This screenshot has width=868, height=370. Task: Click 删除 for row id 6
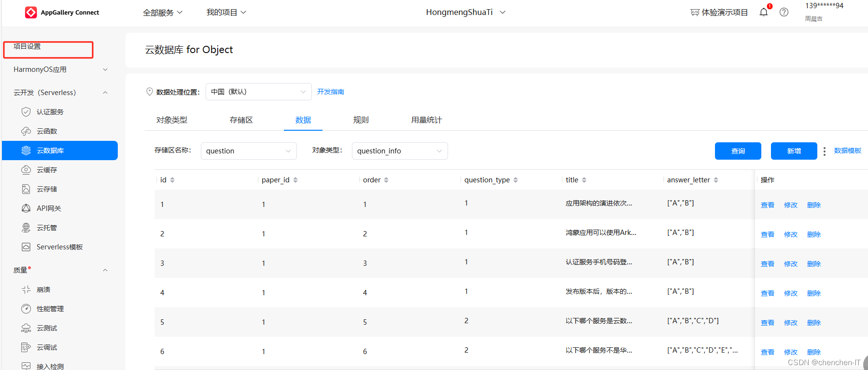tap(814, 352)
